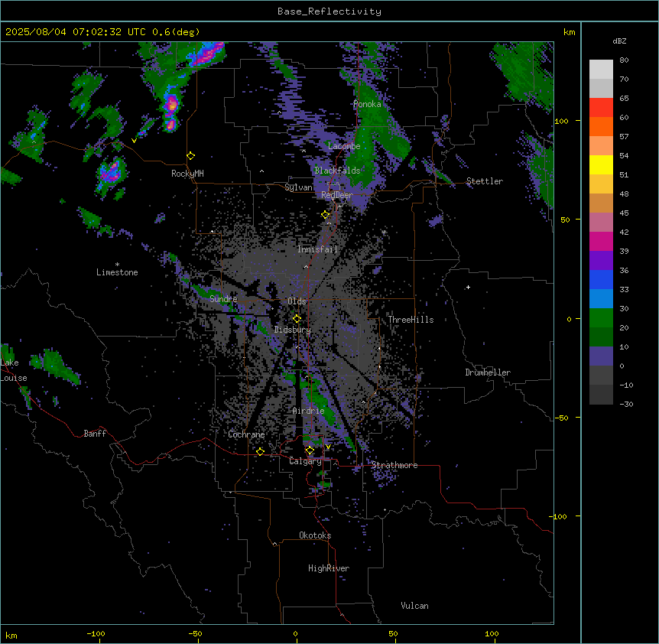Choose the slate purple 0-10 dBZ band
Image resolution: width=659 pixels, height=644 pixels.
(601, 356)
